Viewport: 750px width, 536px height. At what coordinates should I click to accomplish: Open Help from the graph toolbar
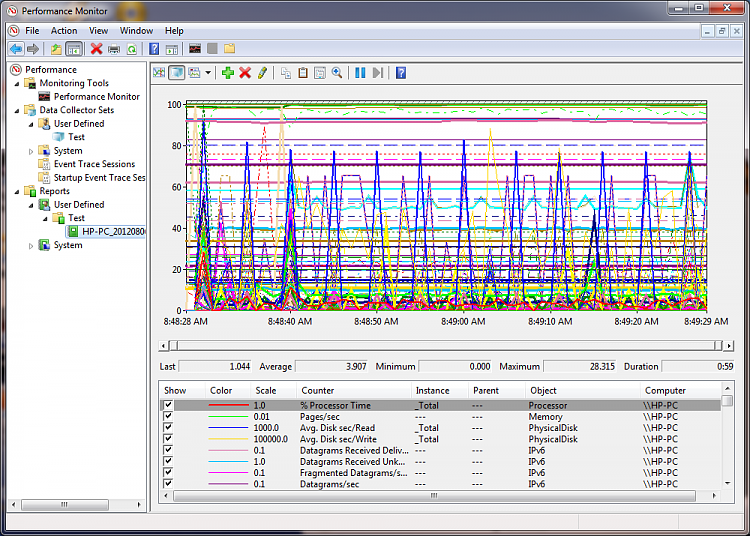tap(401, 73)
